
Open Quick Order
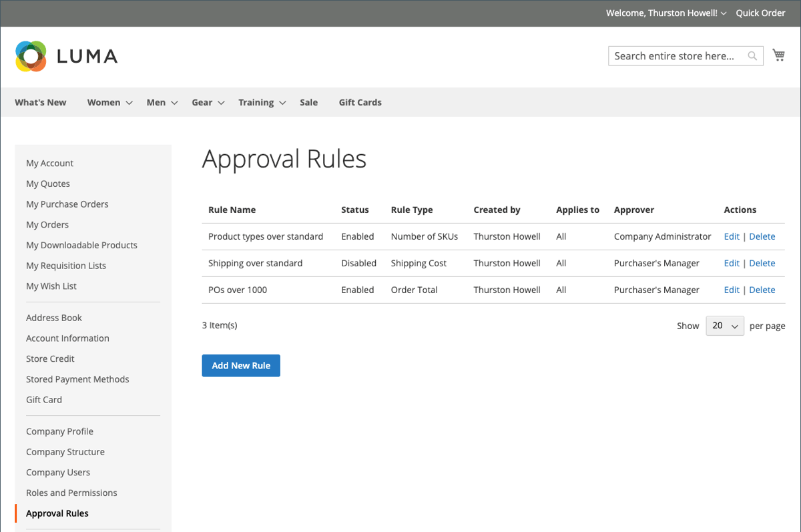[x=760, y=13]
